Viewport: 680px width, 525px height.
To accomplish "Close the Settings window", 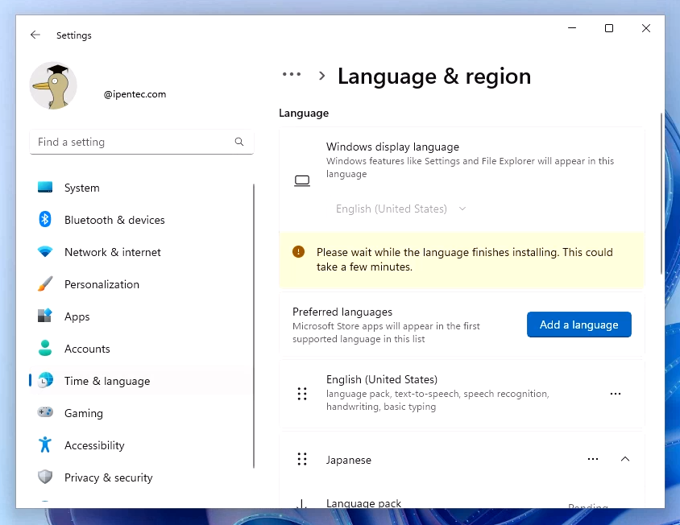I will [646, 28].
